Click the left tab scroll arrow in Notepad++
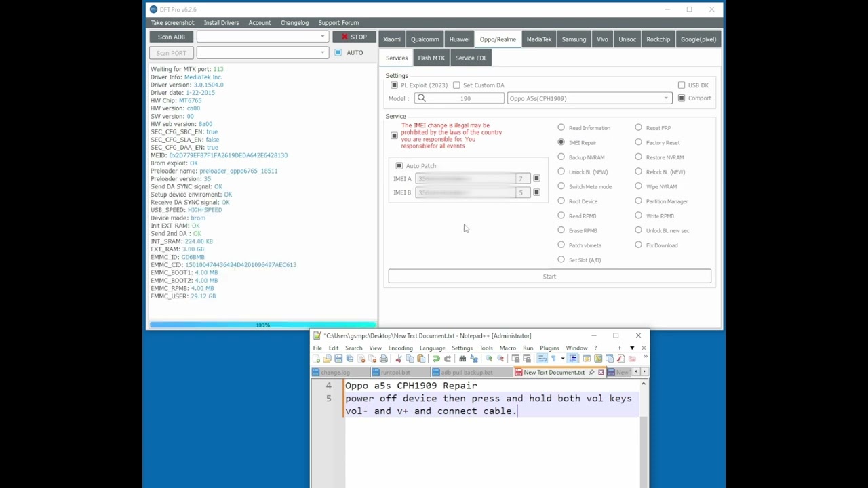 coord(636,372)
